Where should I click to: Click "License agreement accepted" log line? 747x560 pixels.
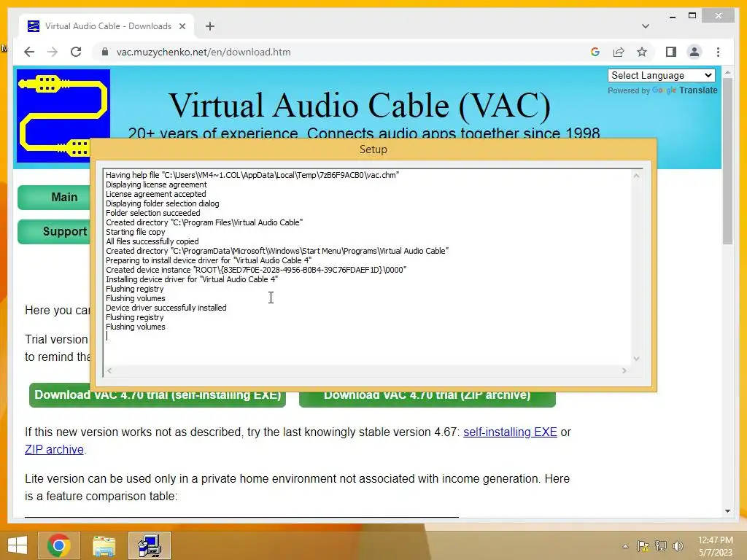[x=156, y=194]
